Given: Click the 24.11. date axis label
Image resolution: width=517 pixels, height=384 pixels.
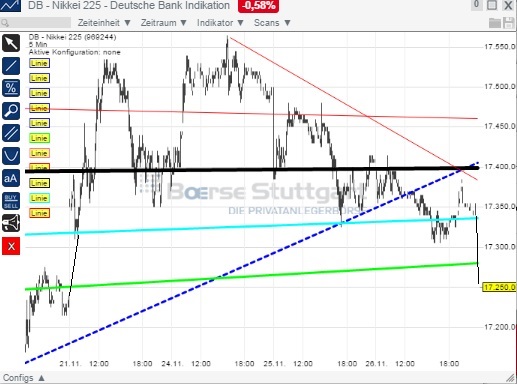Looking at the screenshot, I should (x=173, y=364).
